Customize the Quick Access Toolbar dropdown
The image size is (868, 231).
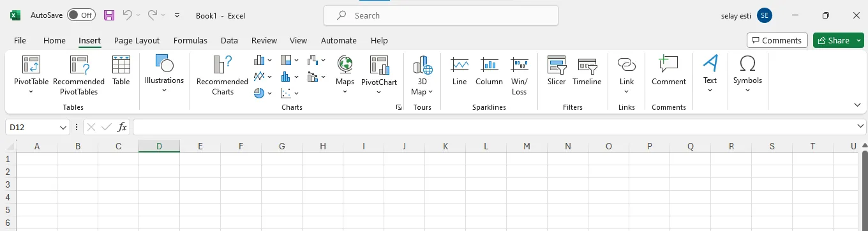coord(177,15)
